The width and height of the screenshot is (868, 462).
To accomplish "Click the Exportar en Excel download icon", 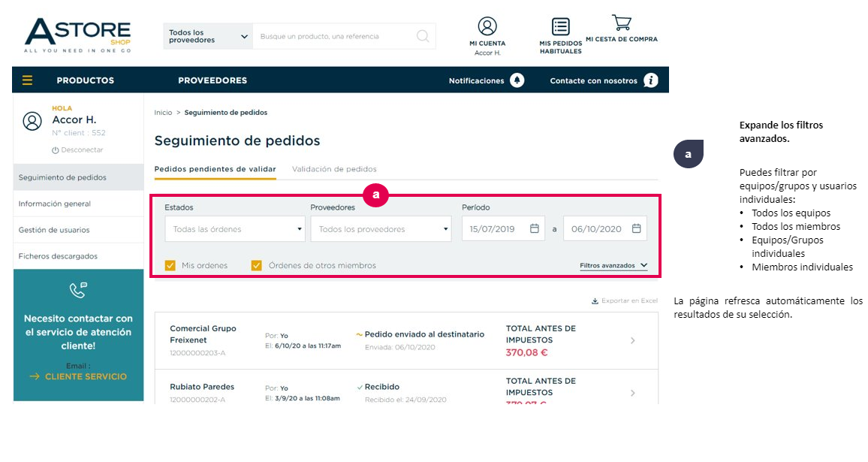I will [x=595, y=300].
